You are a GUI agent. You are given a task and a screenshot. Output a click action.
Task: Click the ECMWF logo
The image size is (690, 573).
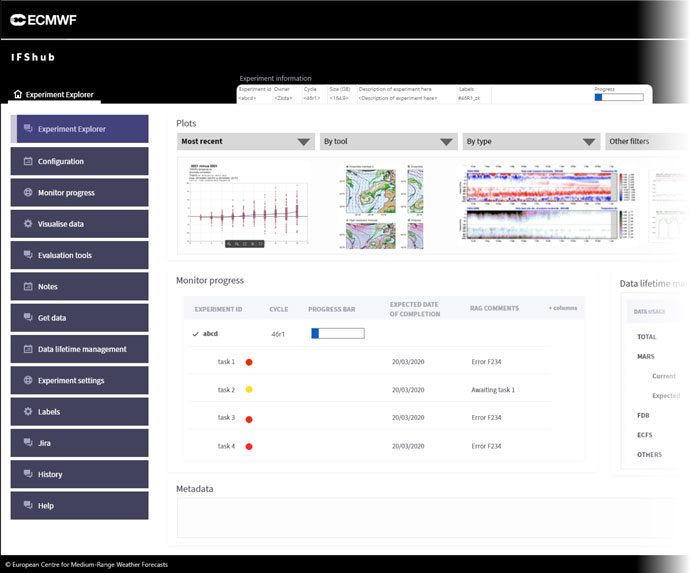click(43, 20)
